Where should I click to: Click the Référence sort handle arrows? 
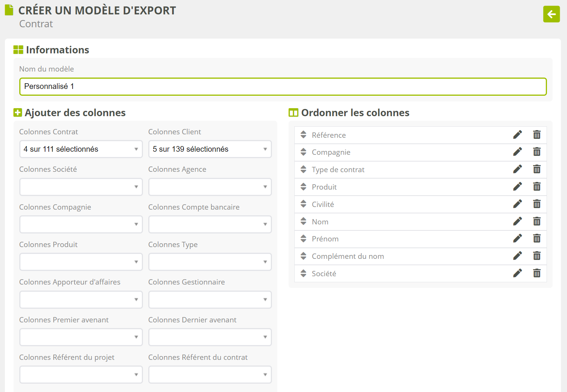click(303, 135)
